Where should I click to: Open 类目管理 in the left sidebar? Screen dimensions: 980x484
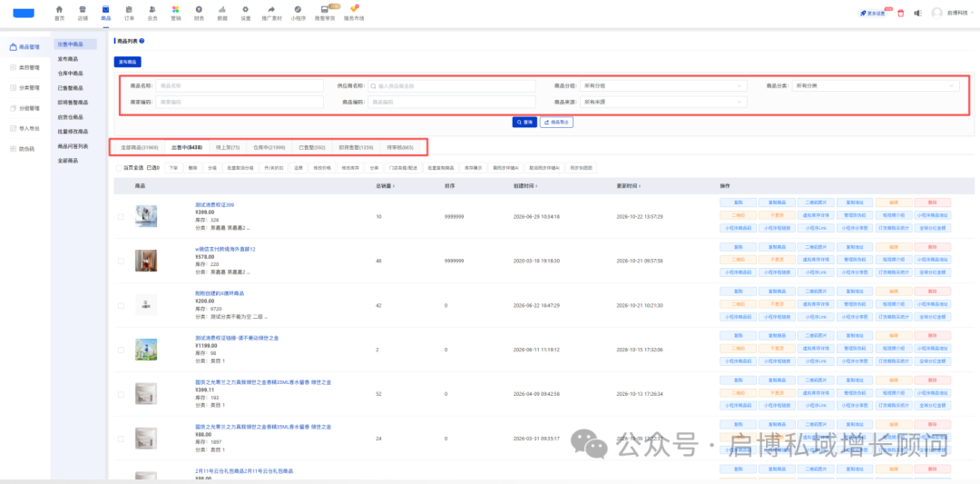(x=25, y=67)
